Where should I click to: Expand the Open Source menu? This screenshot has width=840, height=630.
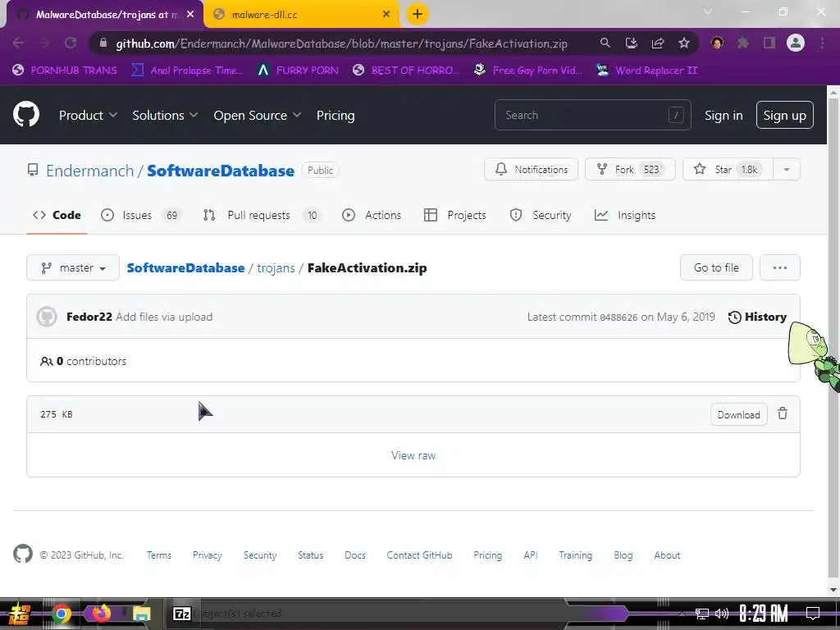click(257, 115)
